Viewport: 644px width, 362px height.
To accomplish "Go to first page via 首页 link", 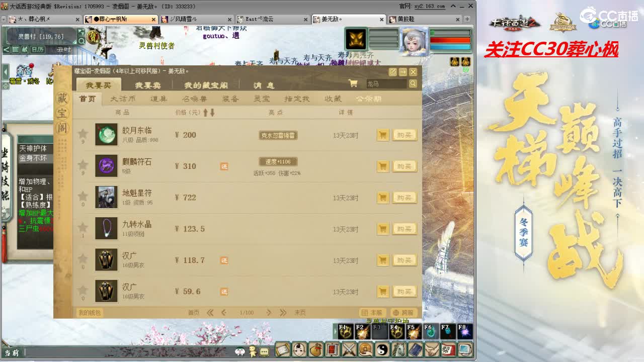I will [x=194, y=313].
